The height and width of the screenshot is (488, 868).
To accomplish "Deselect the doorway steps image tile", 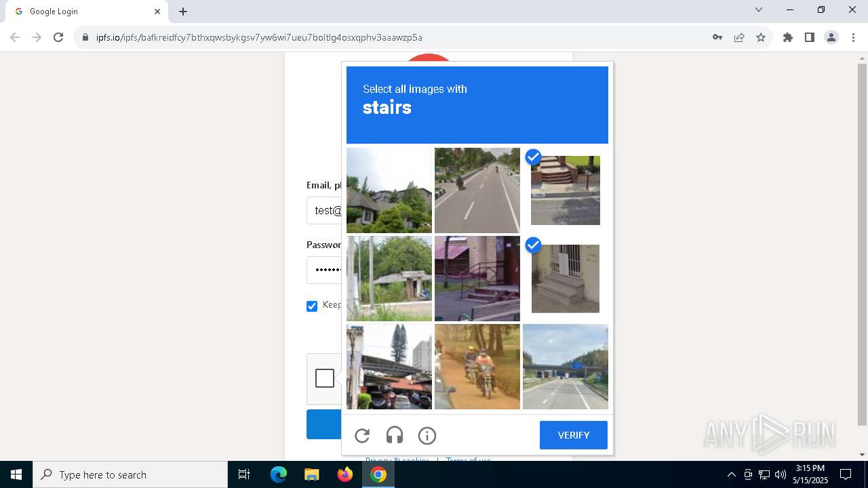I will [x=566, y=279].
